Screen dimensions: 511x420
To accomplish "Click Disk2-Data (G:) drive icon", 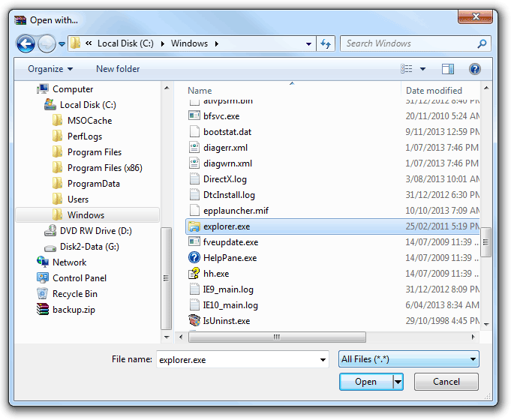I will (x=50, y=248).
